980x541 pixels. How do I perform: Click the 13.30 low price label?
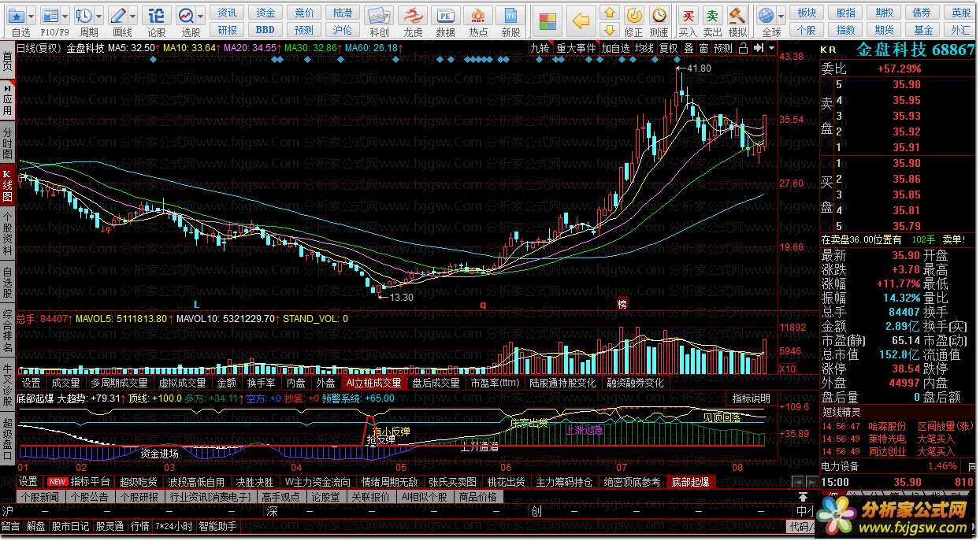point(401,297)
